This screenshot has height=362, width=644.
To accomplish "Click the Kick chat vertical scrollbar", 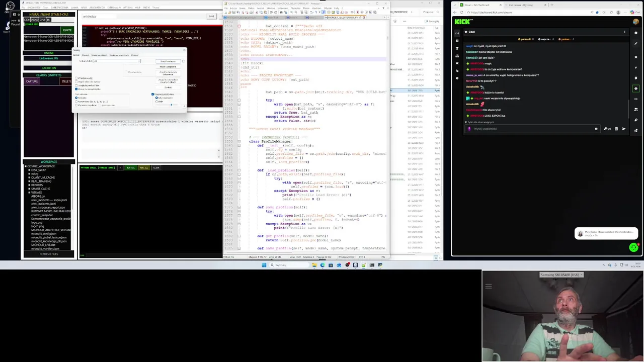I will (x=628, y=109).
